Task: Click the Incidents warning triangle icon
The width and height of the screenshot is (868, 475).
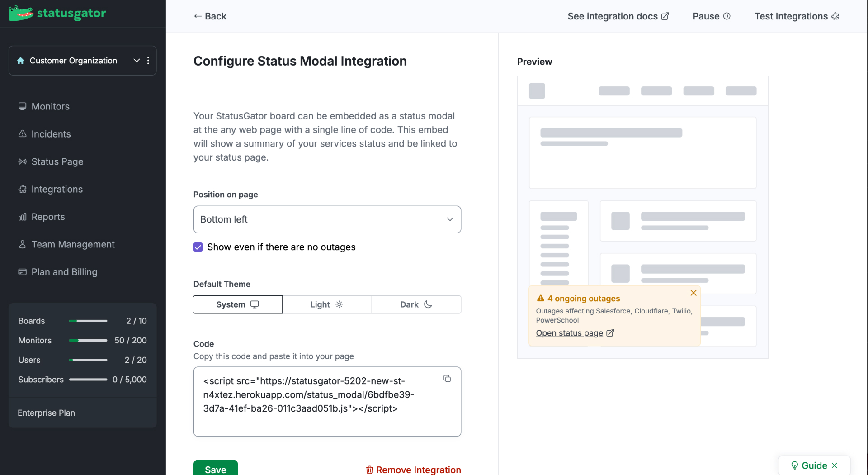Action: click(x=22, y=134)
